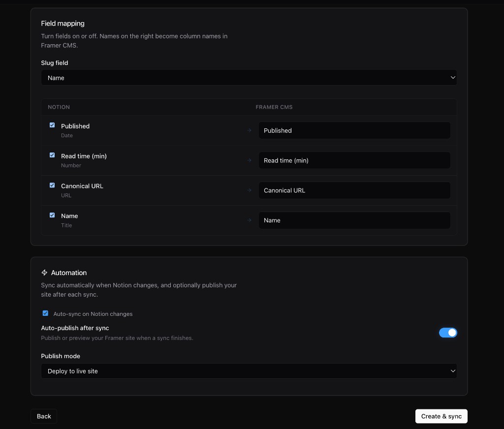Edit the Published Framer CMS column name
The image size is (504, 429).
coord(354,130)
